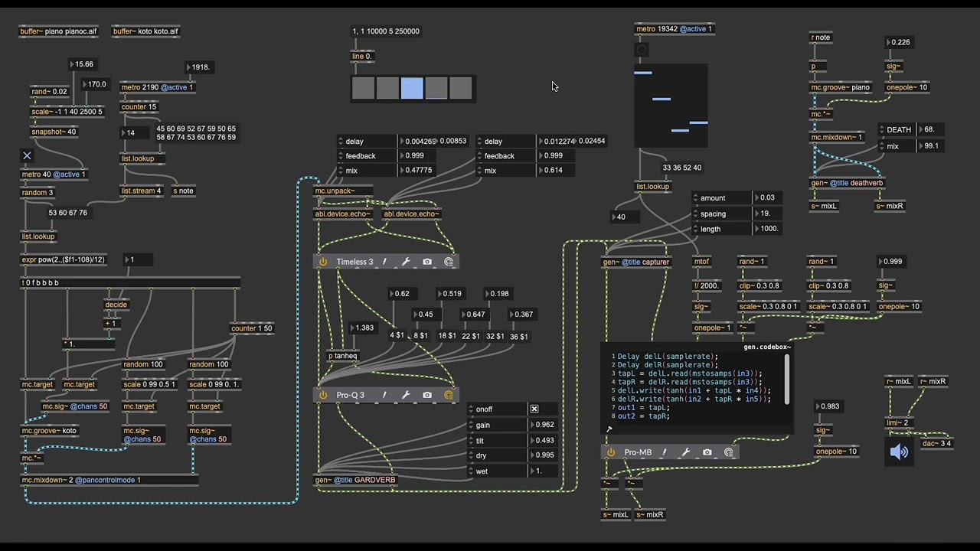Toggle the Pro-MB power icon
Viewport: 980px width, 551px height.
pyautogui.click(x=611, y=452)
